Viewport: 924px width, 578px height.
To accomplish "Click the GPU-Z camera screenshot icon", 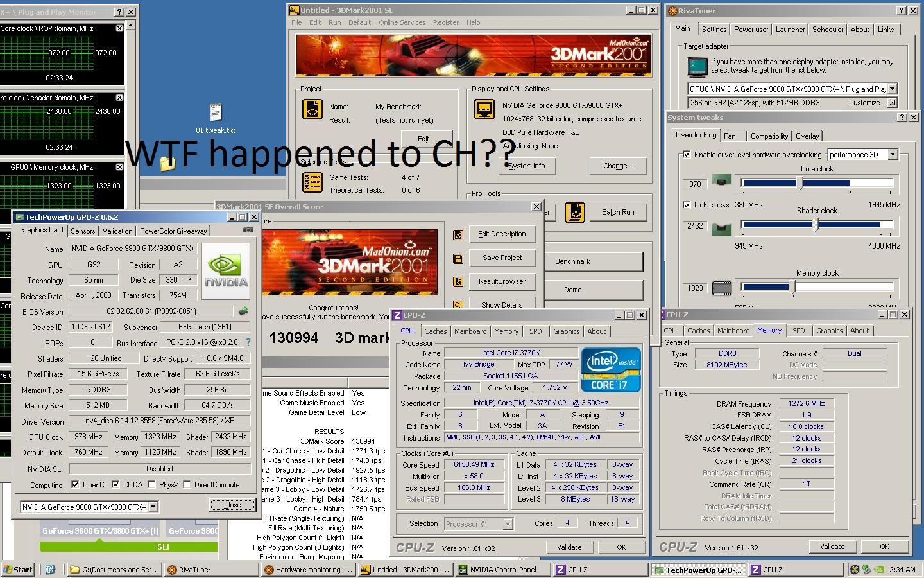I will pos(248,230).
